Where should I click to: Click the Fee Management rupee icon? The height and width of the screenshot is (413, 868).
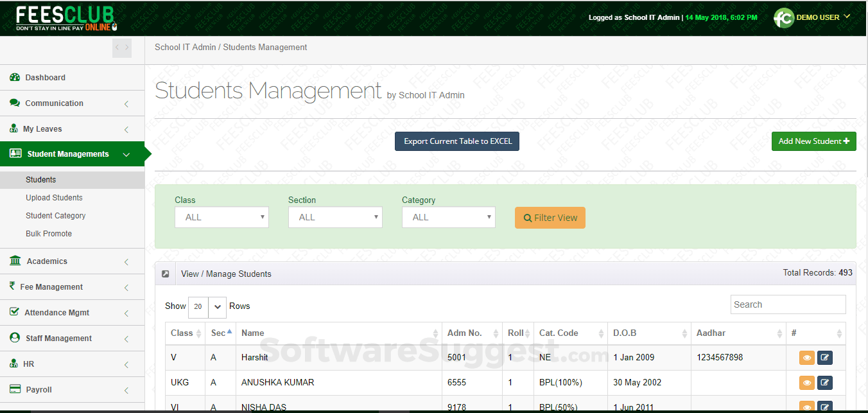point(12,286)
